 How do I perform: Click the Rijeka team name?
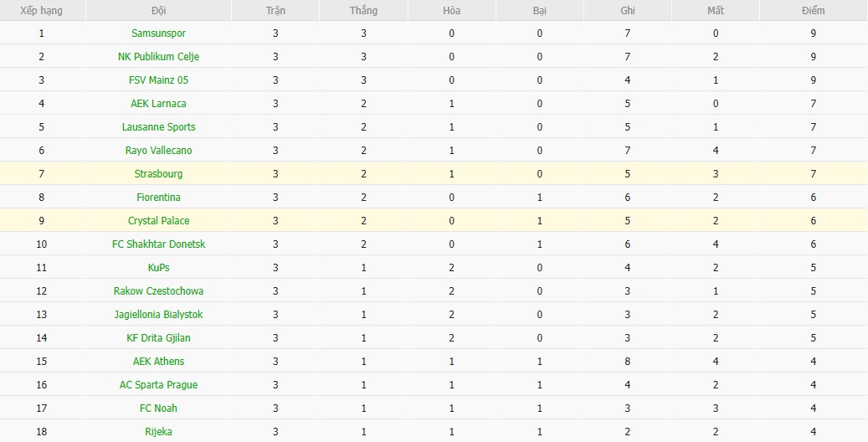[158, 432]
